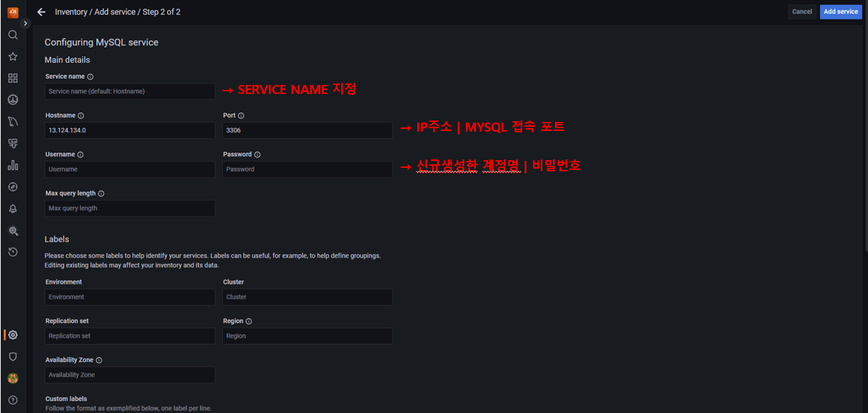Image resolution: width=868 pixels, height=413 pixels.
Task: Open Operating System dashboards icon
Action: (13, 100)
